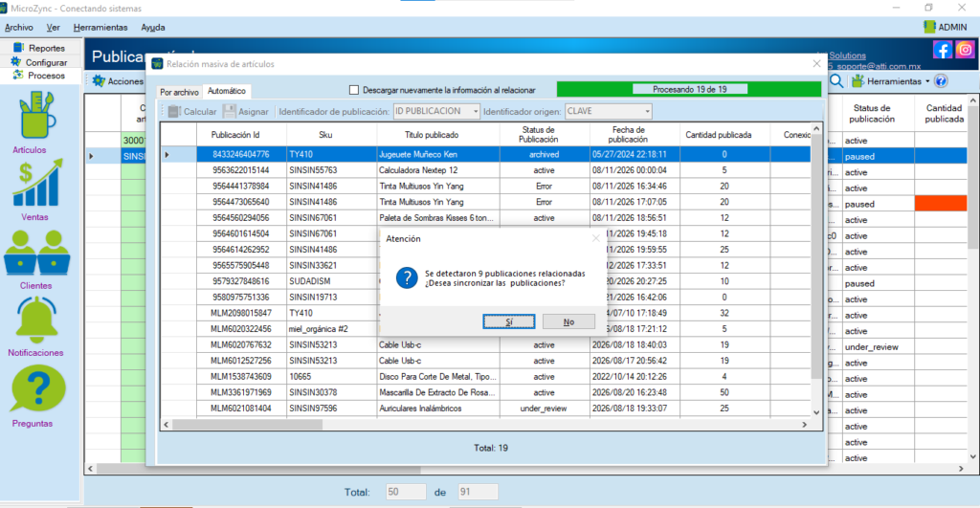Click the Configurar gear icon
Viewport: 980px width, 508px height.
tap(16, 62)
